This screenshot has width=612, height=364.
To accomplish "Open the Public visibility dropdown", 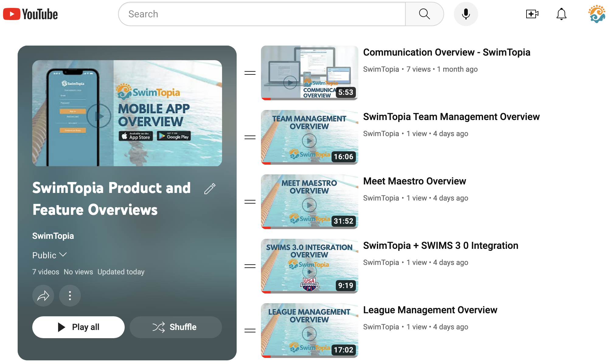I will tap(50, 255).
